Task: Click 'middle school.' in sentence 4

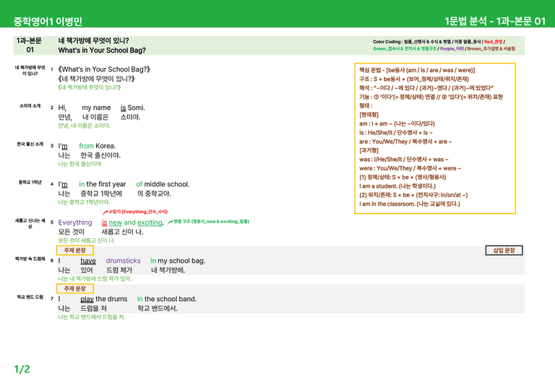Action: coord(167,184)
